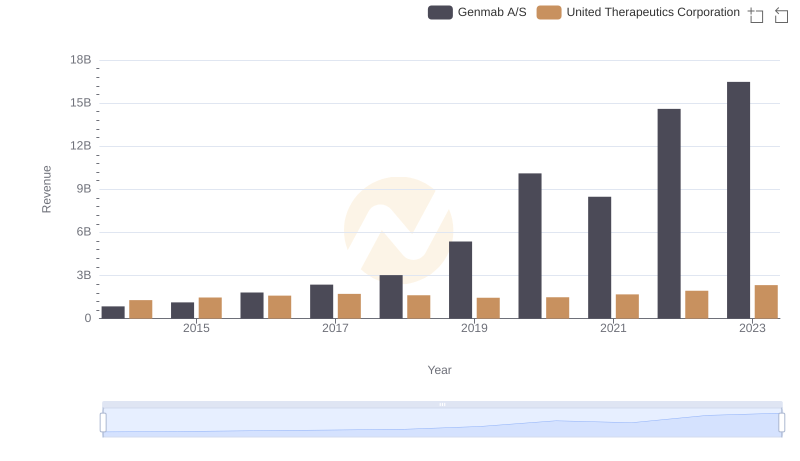The width and height of the screenshot is (800, 461).
Task: Grab the right handle of zoom slider
Action: 781,422
